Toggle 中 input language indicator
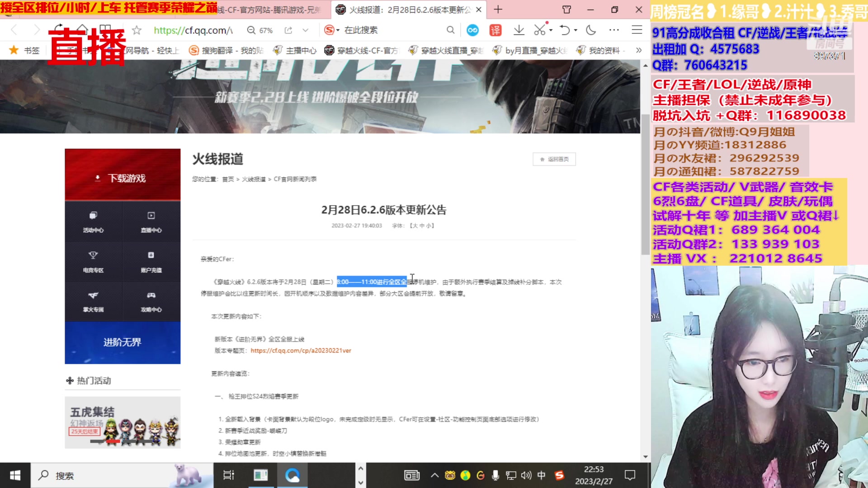 click(541, 475)
